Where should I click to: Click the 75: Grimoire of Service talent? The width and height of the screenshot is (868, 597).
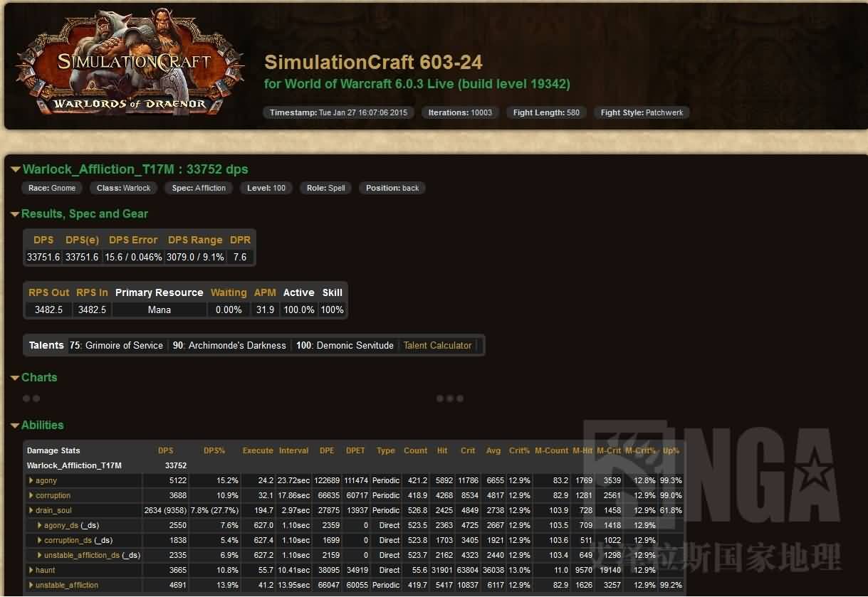tap(117, 346)
